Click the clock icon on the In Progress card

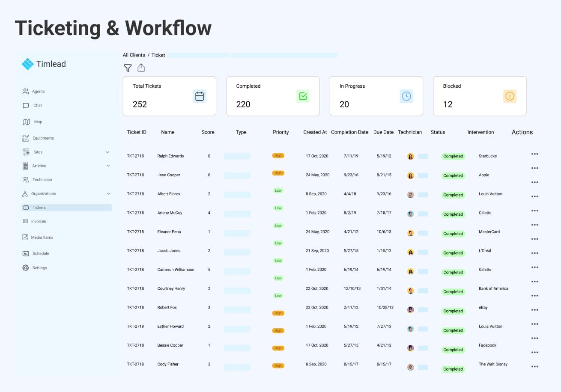click(406, 96)
